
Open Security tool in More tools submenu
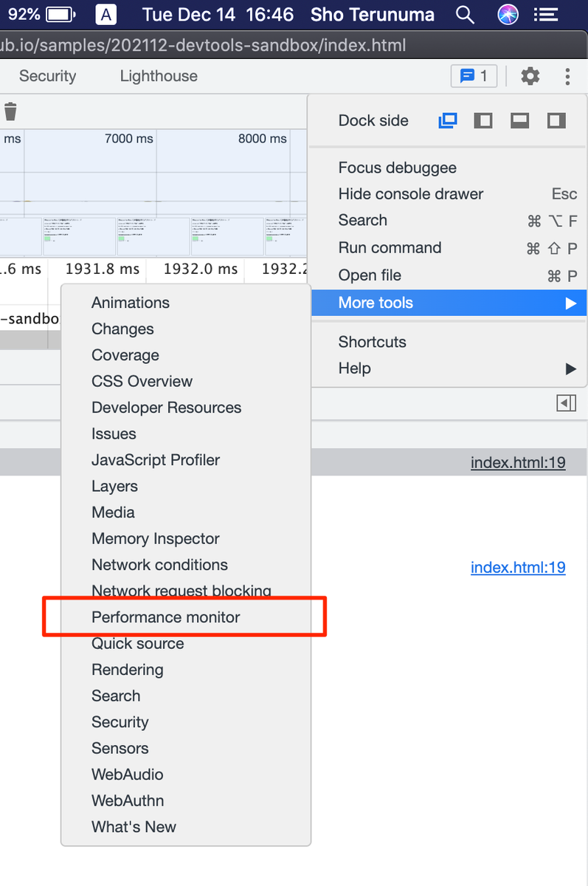(x=186, y=722)
